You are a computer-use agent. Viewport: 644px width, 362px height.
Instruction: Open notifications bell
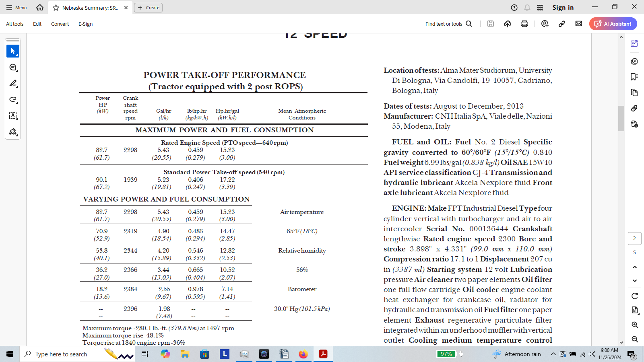coord(527,8)
